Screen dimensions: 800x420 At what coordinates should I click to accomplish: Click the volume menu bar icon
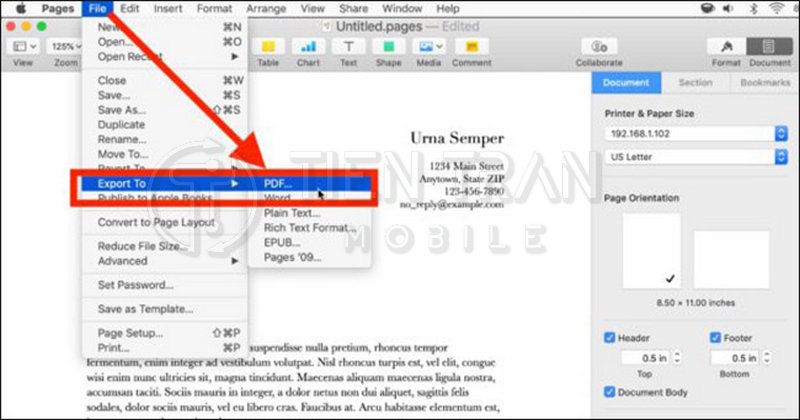point(729,8)
